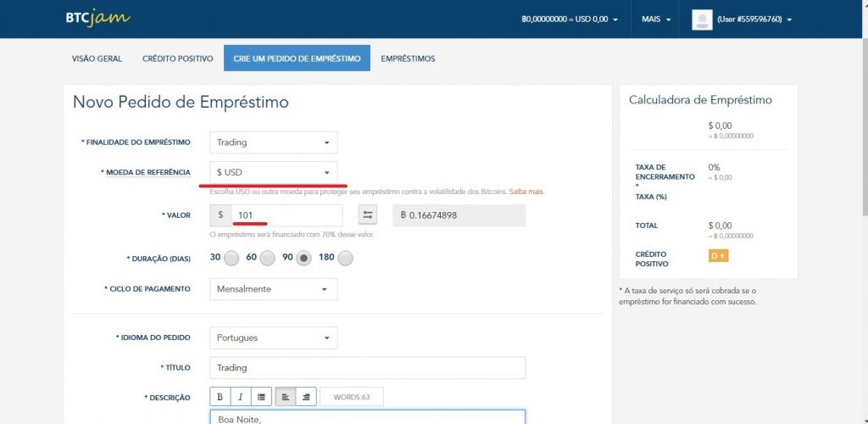Open the Finalidade do Empréstimo dropdown
Screen dimensions: 868x424
(x=273, y=142)
